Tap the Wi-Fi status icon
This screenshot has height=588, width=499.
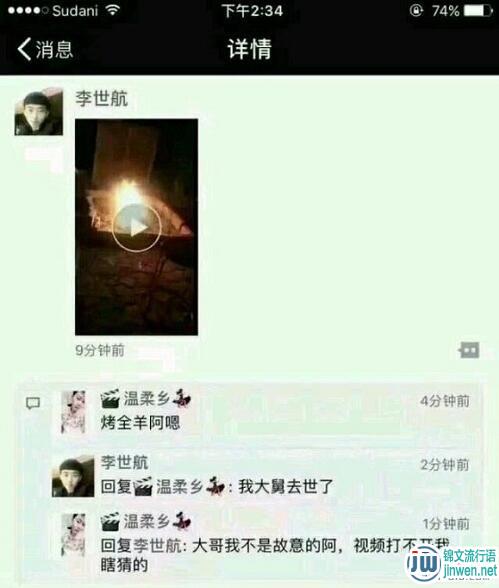(112, 10)
